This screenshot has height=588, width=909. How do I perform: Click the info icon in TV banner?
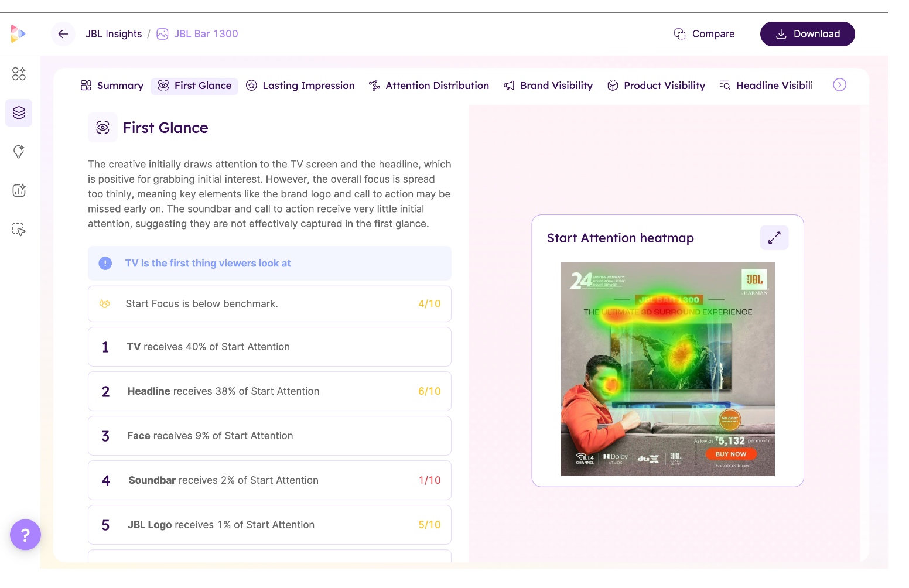[105, 264]
